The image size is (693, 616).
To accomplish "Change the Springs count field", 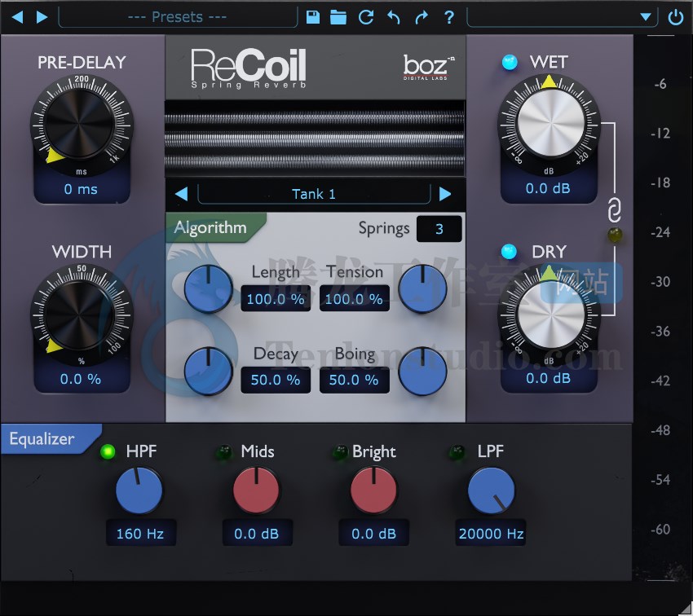I will click(439, 229).
